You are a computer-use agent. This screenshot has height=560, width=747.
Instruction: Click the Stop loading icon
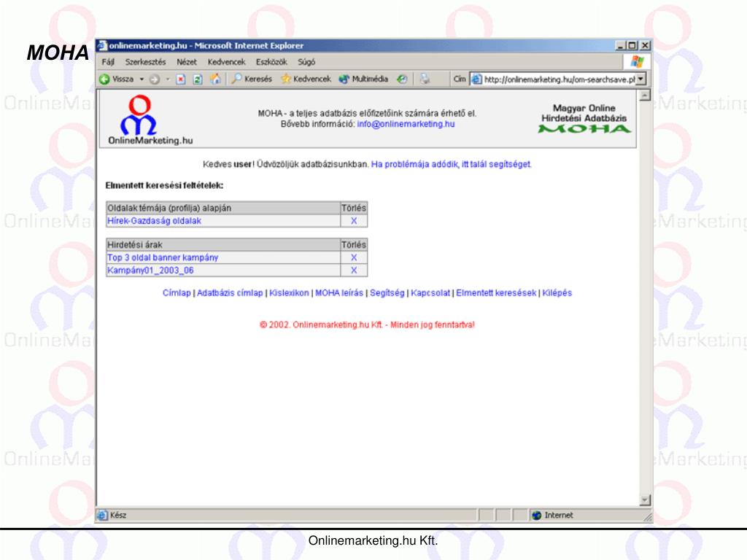181,79
